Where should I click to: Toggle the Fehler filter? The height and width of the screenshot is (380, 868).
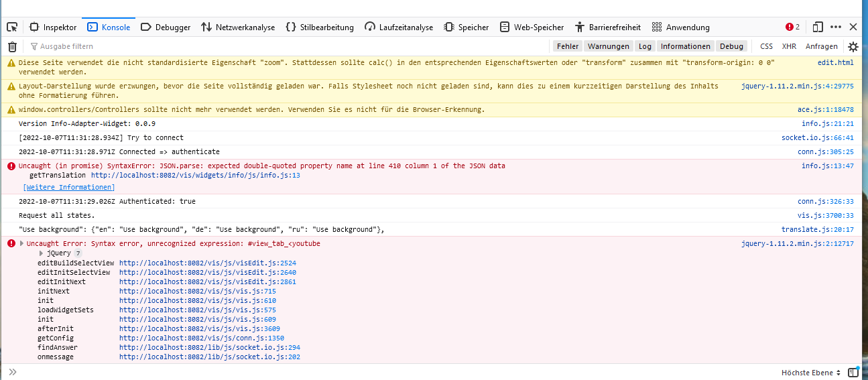tap(568, 46)
